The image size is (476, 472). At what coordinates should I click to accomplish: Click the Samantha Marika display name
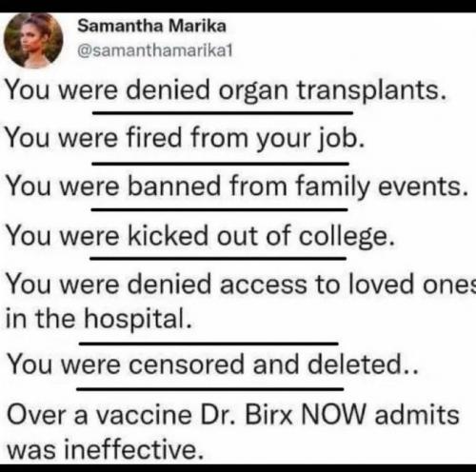(151, 26)
